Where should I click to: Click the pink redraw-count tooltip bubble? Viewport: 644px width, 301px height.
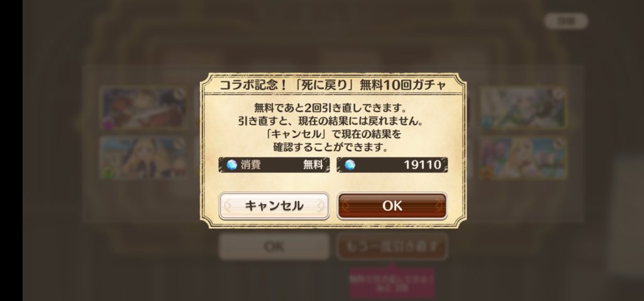tap(392, 283)
